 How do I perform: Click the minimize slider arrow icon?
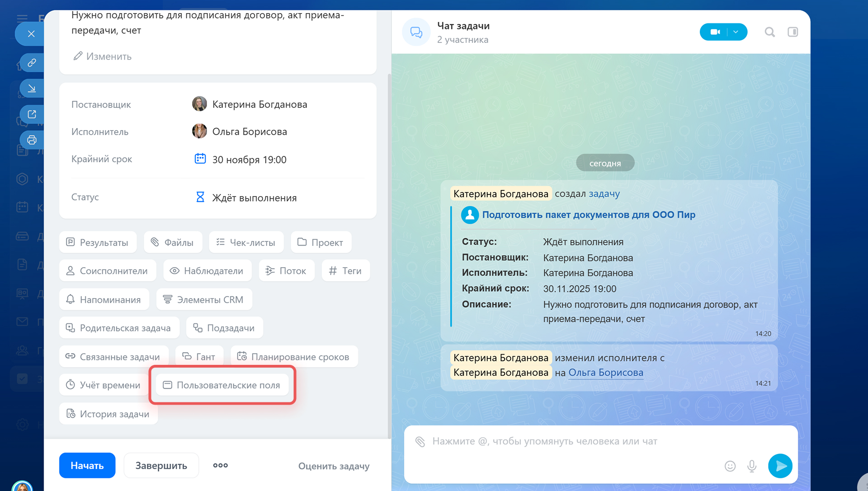(32, 88)
